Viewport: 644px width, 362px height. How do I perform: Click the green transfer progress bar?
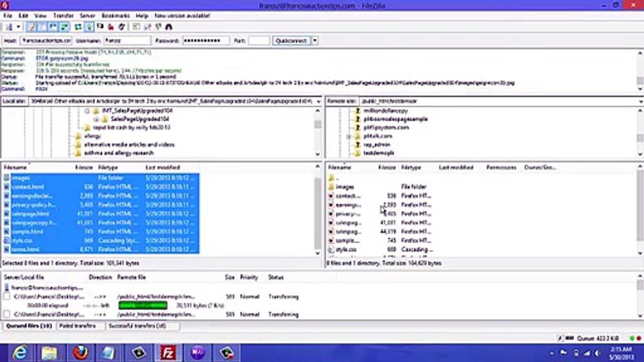click(143, 305)
